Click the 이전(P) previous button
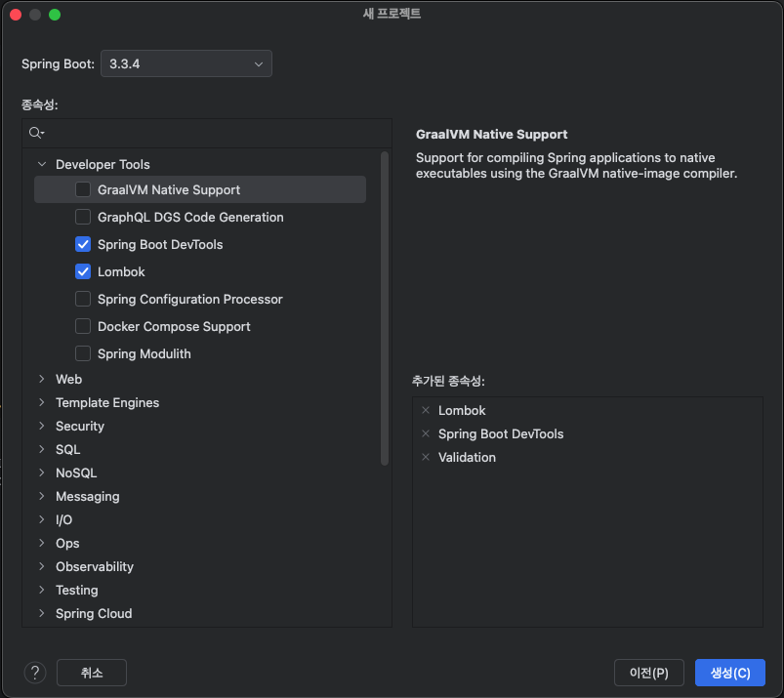 pos(649,673)
